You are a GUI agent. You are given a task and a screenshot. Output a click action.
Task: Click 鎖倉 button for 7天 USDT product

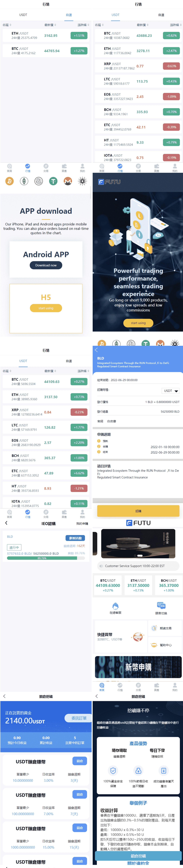[x=80, y=794]
